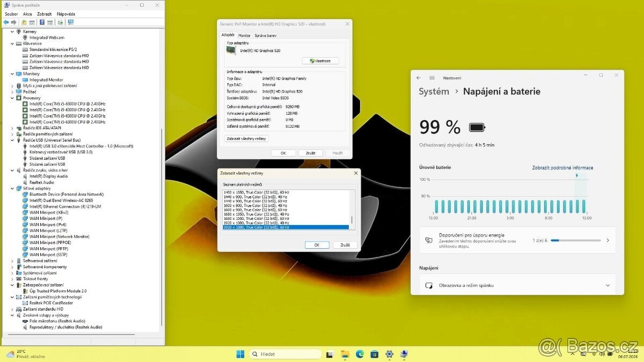Click OK in the adapter properties dialog
This screenshot has width=644, height=362.
[x=283, y=153]
